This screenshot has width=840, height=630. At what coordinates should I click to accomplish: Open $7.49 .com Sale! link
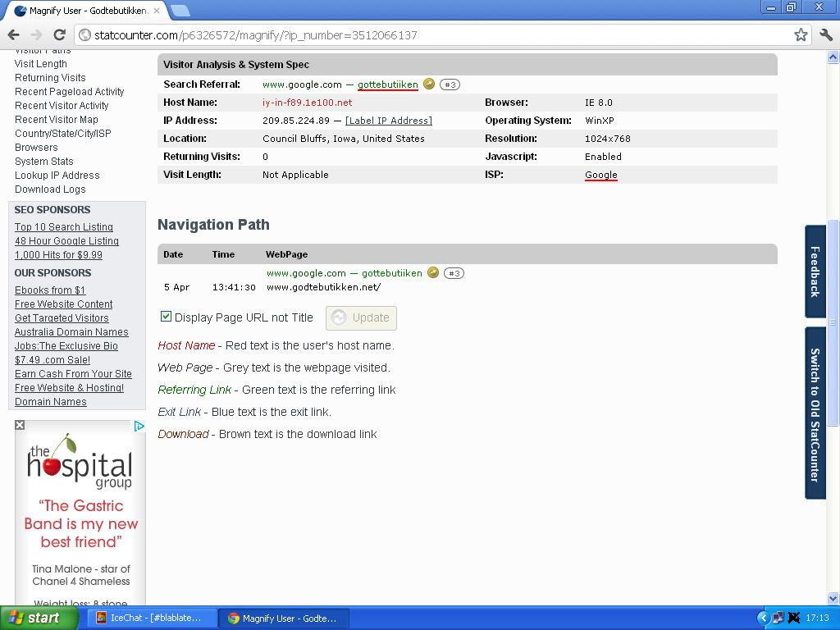pos(52,360)
